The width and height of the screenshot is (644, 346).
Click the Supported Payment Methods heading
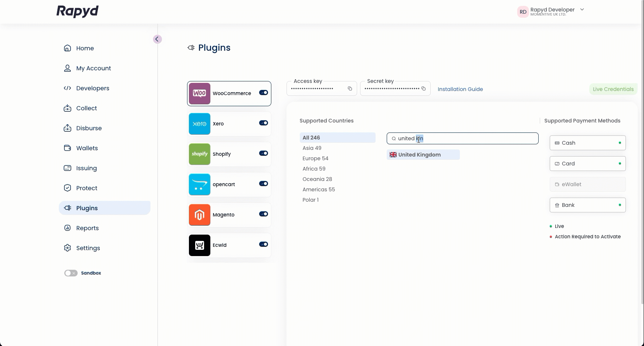pyautogui.click(x=582, y=121)
